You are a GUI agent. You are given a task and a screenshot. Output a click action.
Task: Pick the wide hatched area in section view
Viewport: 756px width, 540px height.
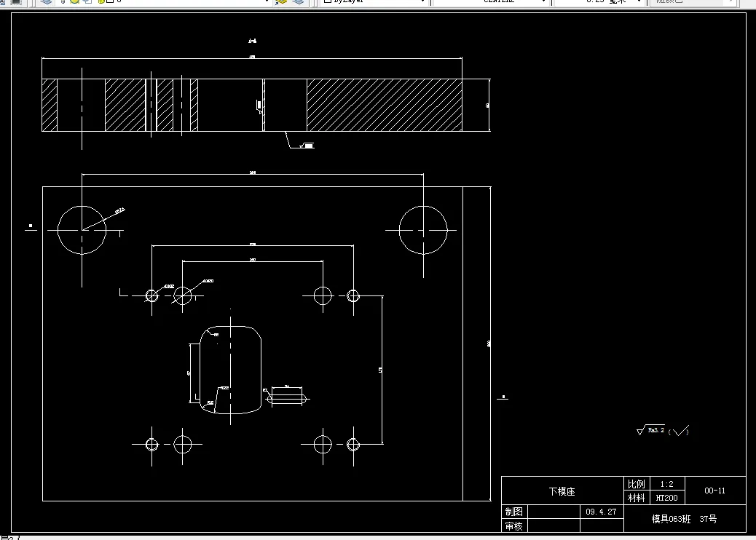pyautogui.click(x=385, y=105)
